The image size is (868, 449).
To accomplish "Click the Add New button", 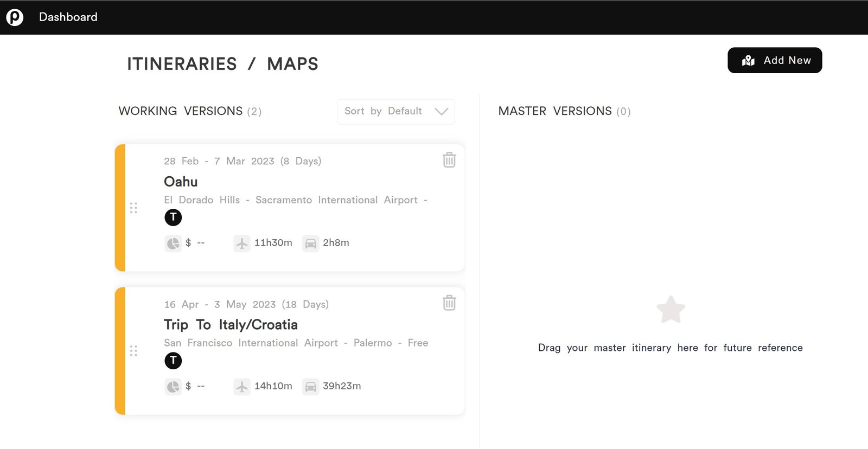I will point(774,60).
